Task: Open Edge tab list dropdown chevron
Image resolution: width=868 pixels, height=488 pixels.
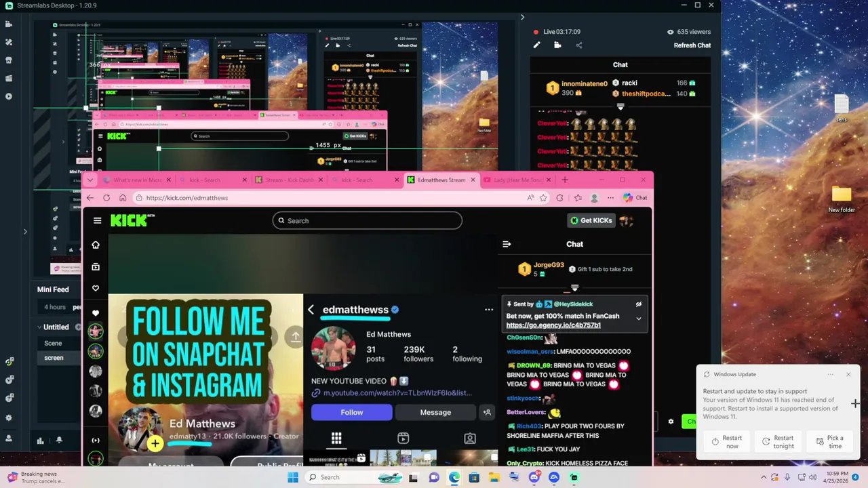Action: click(90, 180)
